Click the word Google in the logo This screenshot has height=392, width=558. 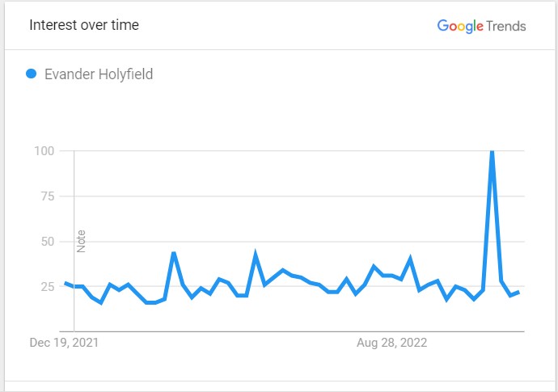point(460,26)
